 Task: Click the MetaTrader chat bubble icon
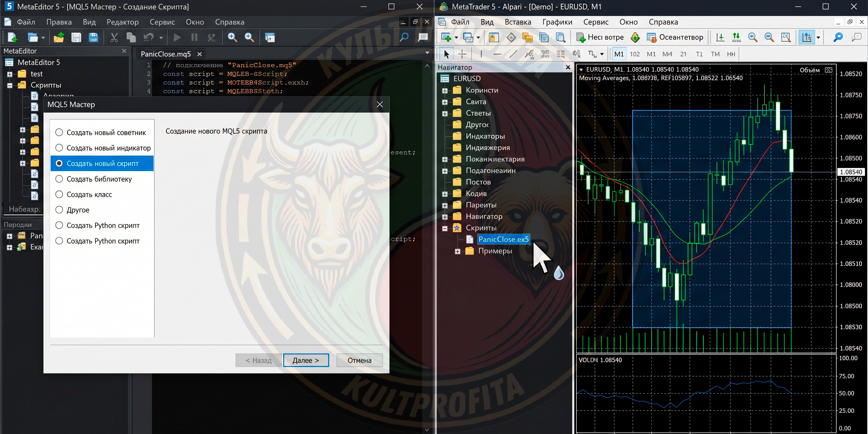click(856, 37)
